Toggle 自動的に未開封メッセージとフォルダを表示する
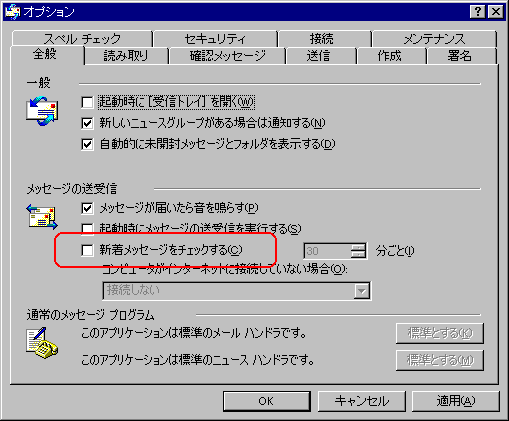 click(87, 144)
